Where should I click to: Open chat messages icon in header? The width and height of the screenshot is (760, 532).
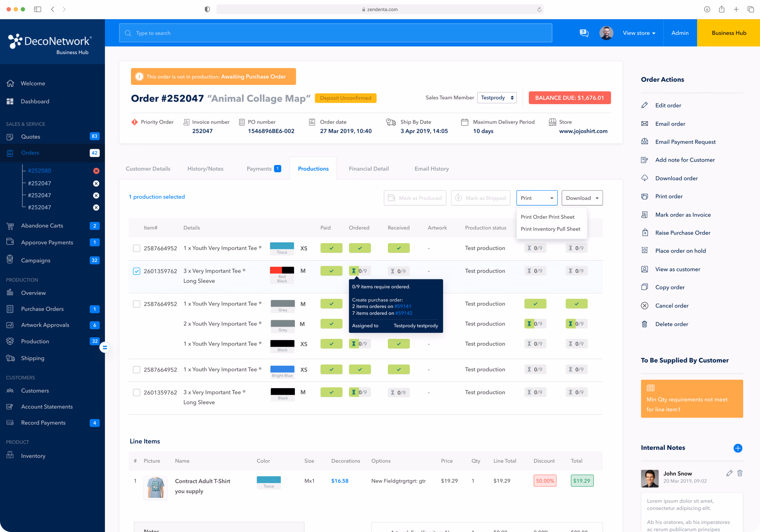[x=584, y=33]
